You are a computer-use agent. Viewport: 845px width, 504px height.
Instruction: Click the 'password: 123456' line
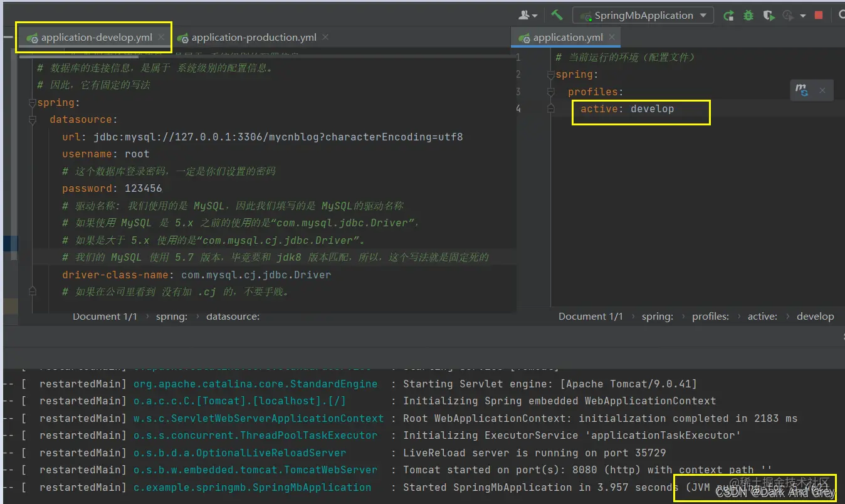coord(112,188)
